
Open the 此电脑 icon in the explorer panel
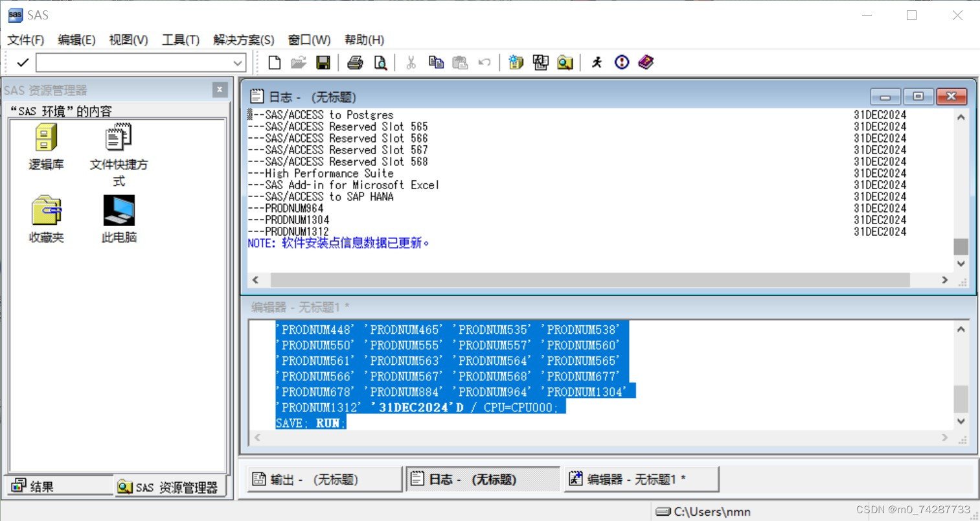117,211
